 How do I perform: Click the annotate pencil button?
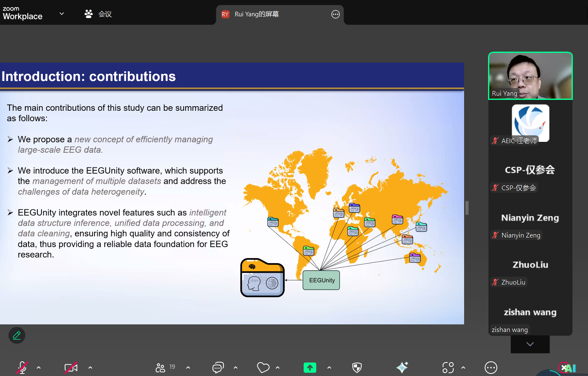click(x=17, y=335)
